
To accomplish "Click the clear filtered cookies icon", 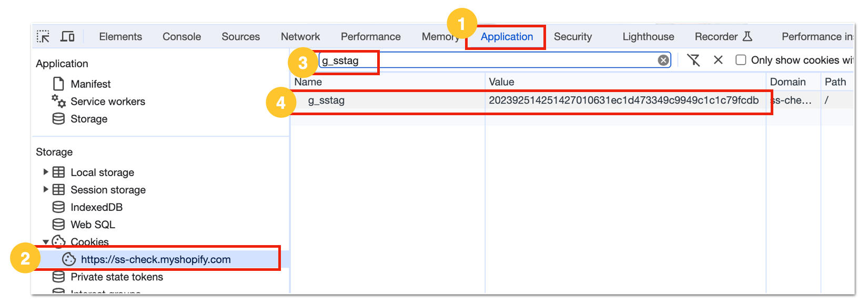I will coord(693,60).
